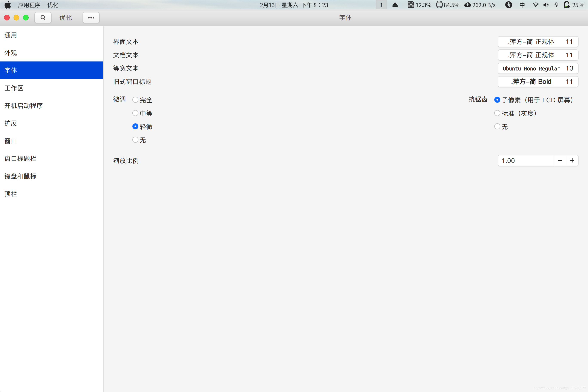Screen dimensions: 588x392
Task: Select 中等 hinting option
Action: pyautogui.click(x=142, y=113)
